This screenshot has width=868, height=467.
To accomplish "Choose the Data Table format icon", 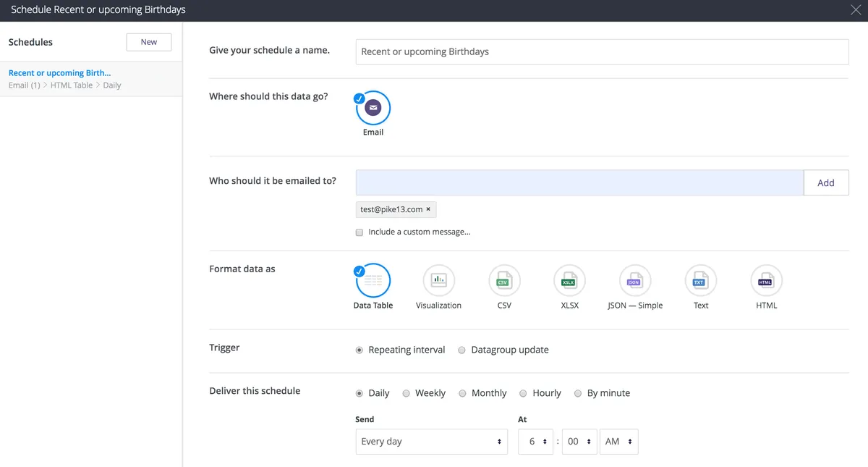I will (x=373, y=281).
